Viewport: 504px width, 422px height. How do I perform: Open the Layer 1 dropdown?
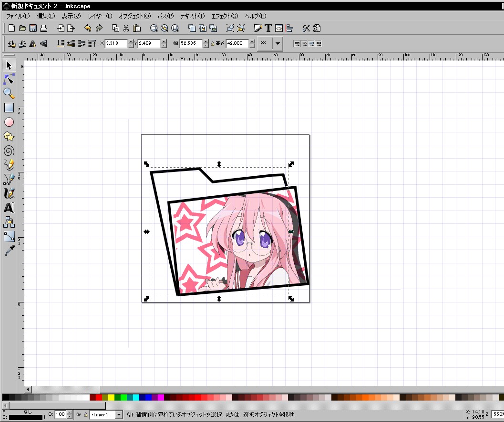coord(119,414)
